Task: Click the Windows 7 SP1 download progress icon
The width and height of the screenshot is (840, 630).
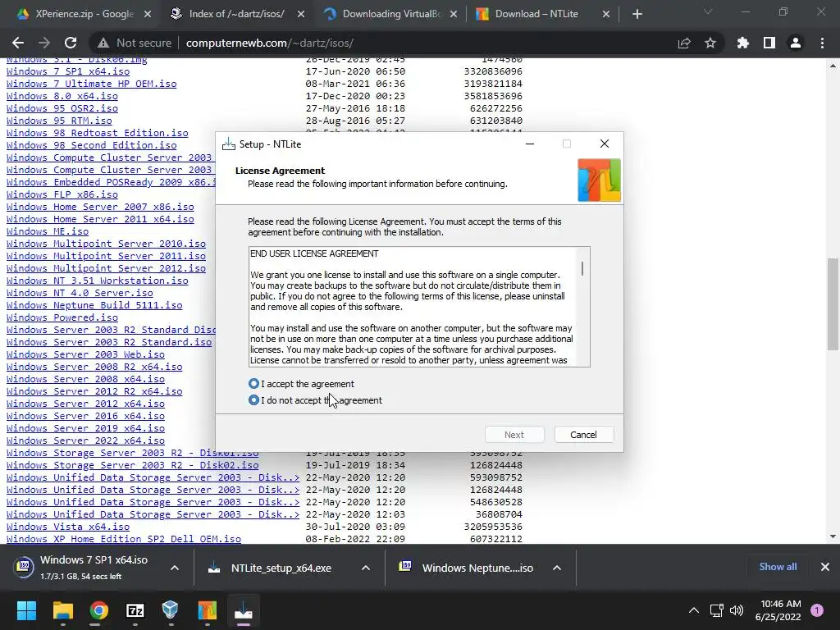Action: click(24, 566)
